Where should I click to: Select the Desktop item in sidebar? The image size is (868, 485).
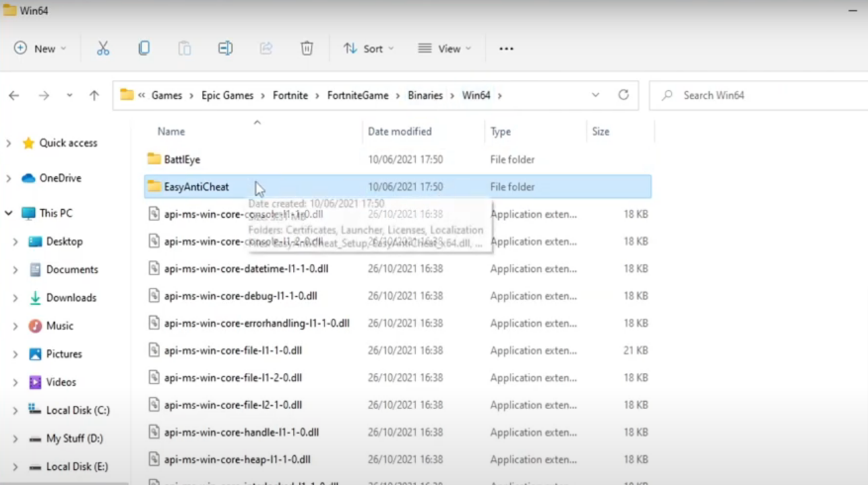click(x=65, y=242)
